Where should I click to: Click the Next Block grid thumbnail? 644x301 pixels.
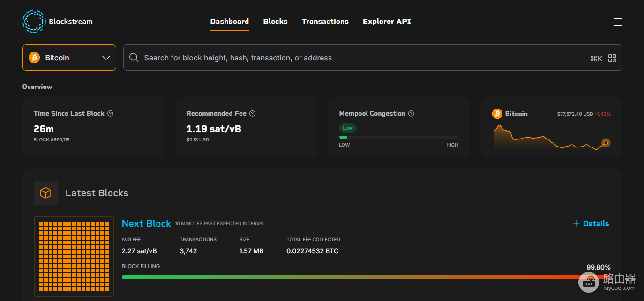pyautogui.click(x=74, y=257)
